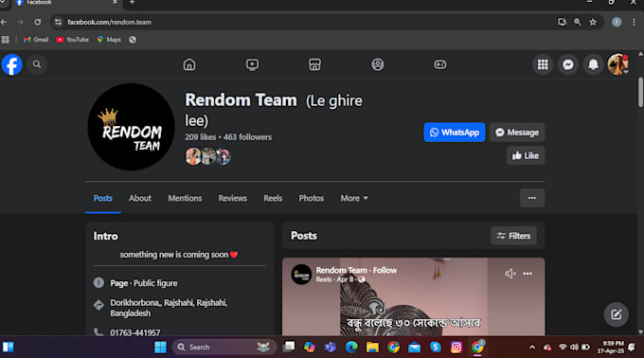The width and height of the screenshot is (644, 358).
Task: Open the apps grid in the bookmarks bar
Action: [6, 40]
